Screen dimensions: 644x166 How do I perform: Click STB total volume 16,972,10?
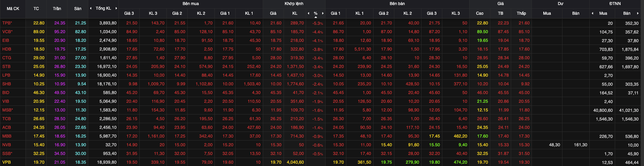(x=107, y=67)
